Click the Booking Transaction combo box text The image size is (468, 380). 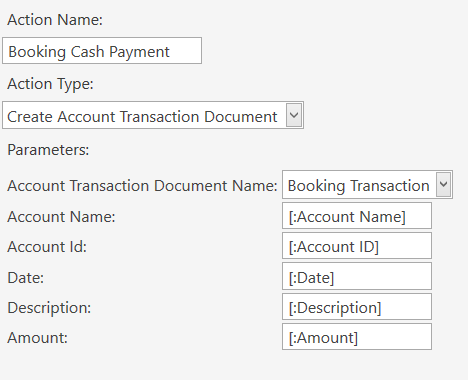[359, 185]
